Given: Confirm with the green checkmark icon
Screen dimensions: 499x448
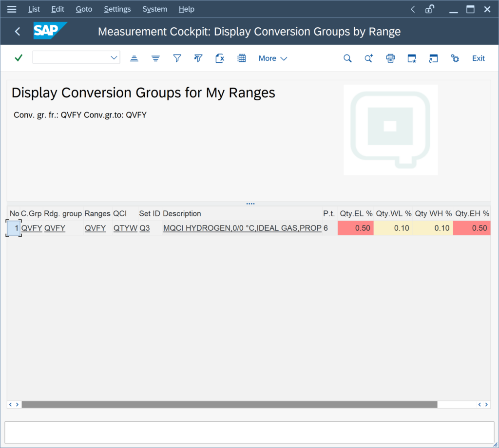Looking at the screenshot, I should click(19, 58).
